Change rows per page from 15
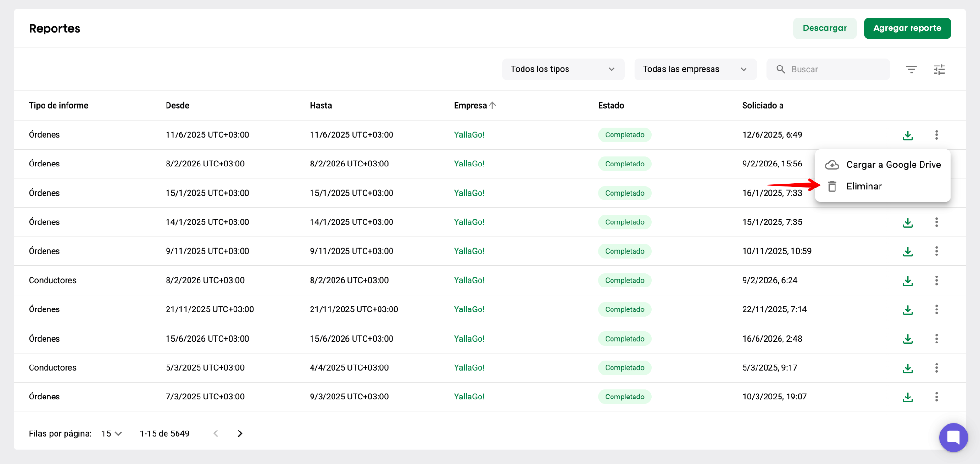This screenshot has width=980, height=464. 111,433
